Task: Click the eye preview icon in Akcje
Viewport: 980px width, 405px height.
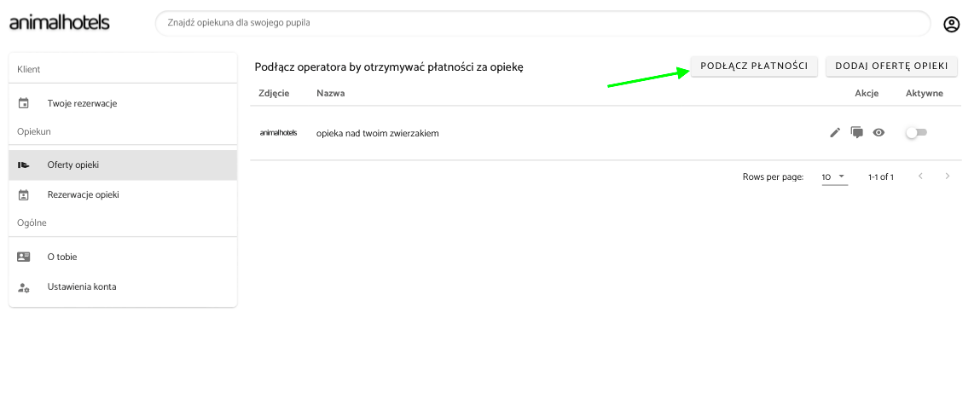Action: coord(879,132)
